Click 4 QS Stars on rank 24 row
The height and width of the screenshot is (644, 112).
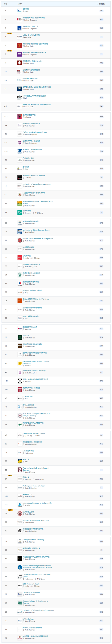coord(38,213)
